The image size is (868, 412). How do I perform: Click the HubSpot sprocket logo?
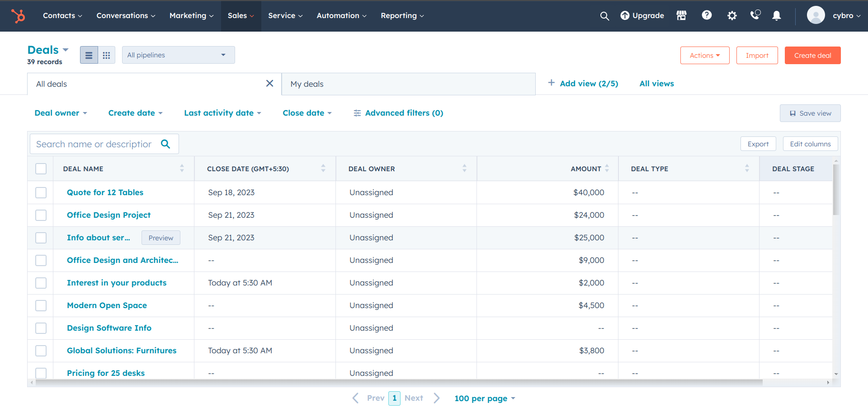point(18,16)
